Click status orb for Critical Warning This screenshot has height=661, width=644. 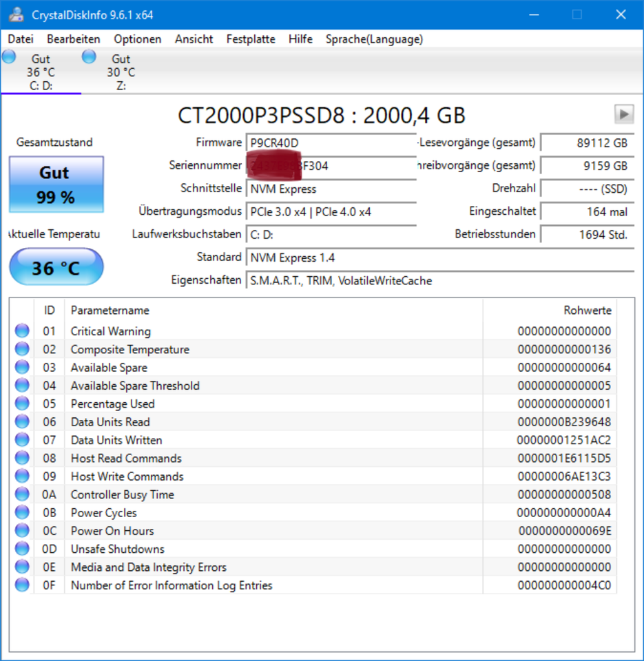coord(22,331)
